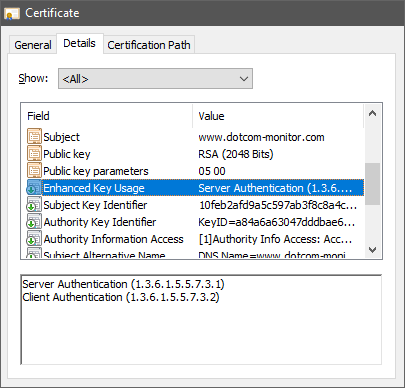Click the value KeyID=a84a6a63047dddbae6...
The height and width of the screenshot is (388, 405).
277,222
